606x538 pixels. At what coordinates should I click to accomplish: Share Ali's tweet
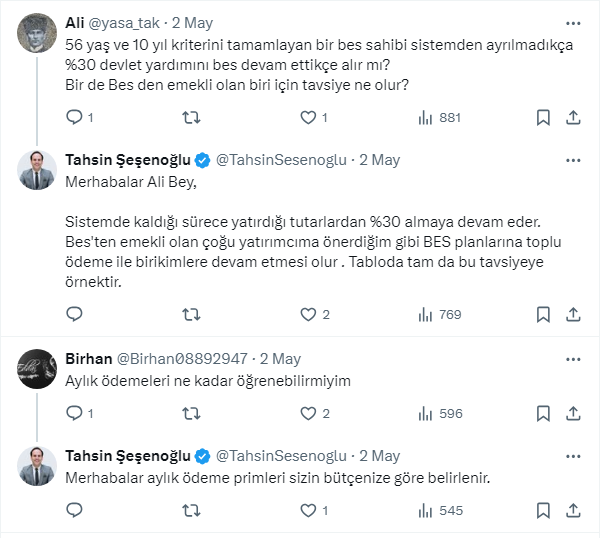pos(573,117)
